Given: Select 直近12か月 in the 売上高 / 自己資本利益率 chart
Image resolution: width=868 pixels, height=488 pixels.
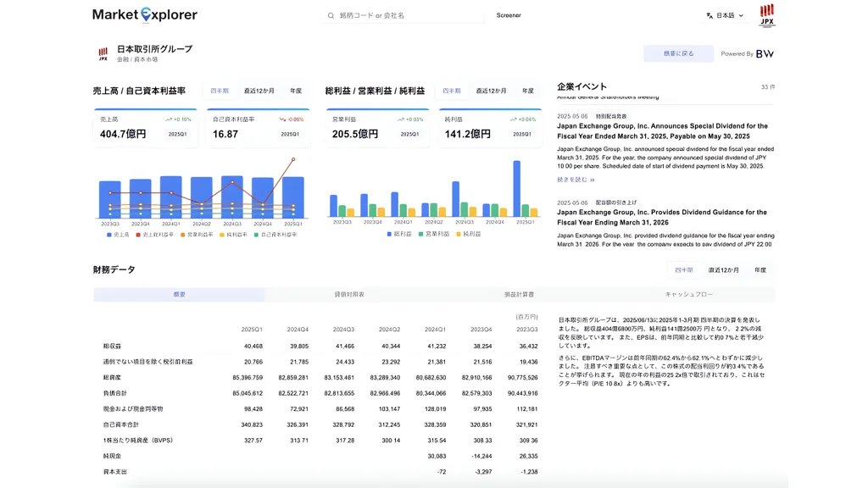Looking at the screenshot, I should point(259,91).
